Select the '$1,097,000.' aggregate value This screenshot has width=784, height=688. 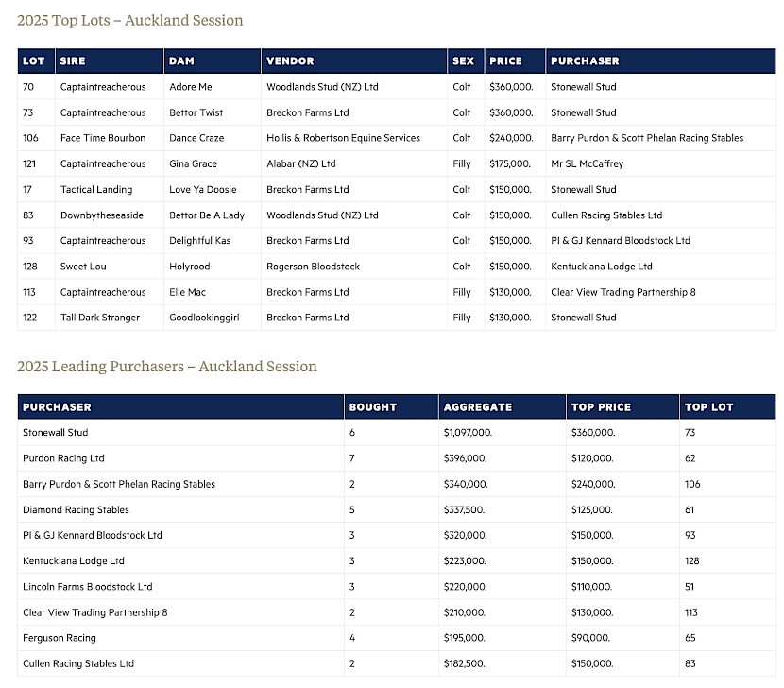tap(468, 433)
